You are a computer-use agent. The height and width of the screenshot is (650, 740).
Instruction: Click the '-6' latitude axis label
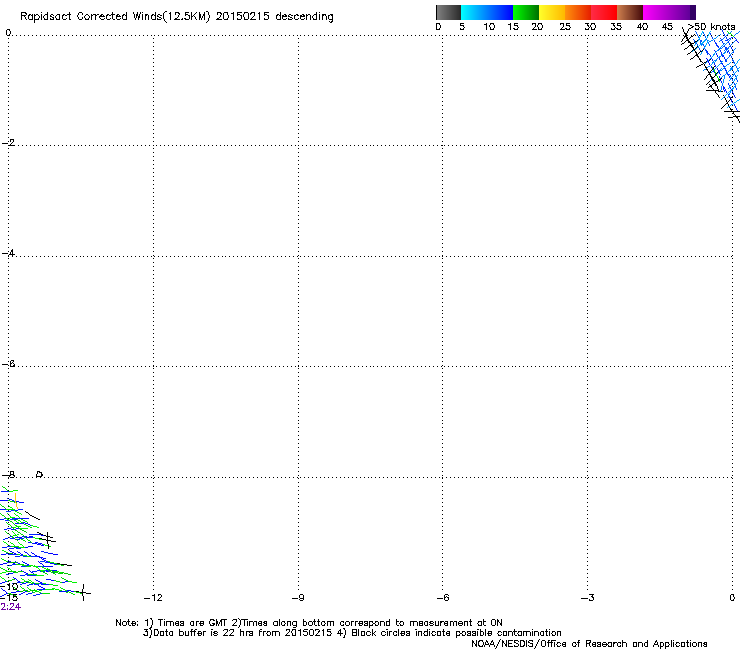[x=8, y=364]
